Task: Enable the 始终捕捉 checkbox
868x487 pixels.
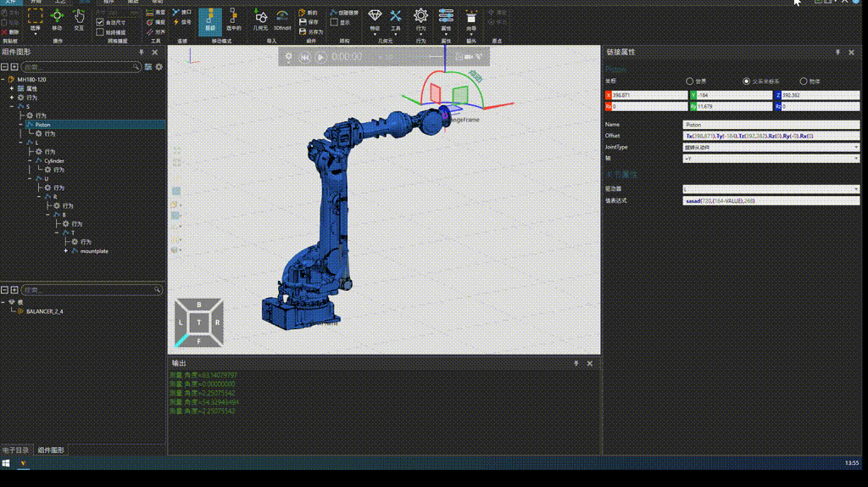Action: pyautogui.click(x=100, y=31)
